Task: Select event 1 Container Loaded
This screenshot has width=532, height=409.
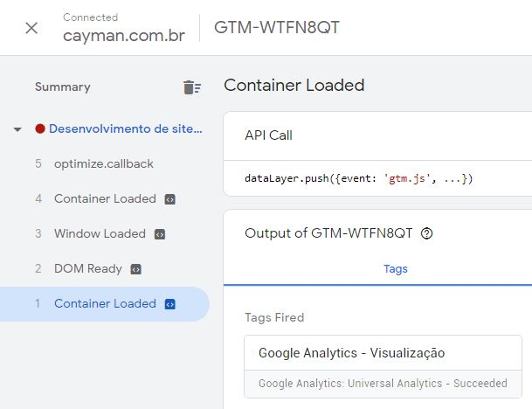Action: [103, 304]
